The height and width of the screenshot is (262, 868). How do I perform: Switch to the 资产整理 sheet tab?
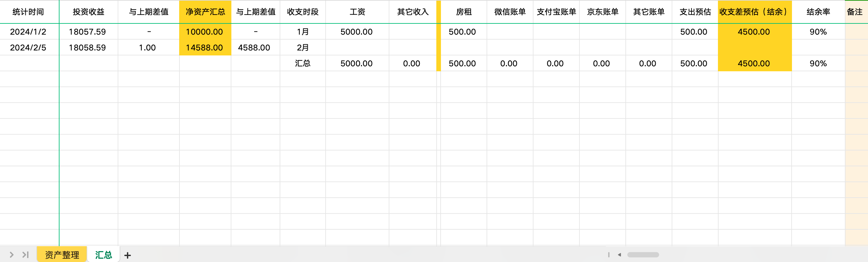[62, 255]
